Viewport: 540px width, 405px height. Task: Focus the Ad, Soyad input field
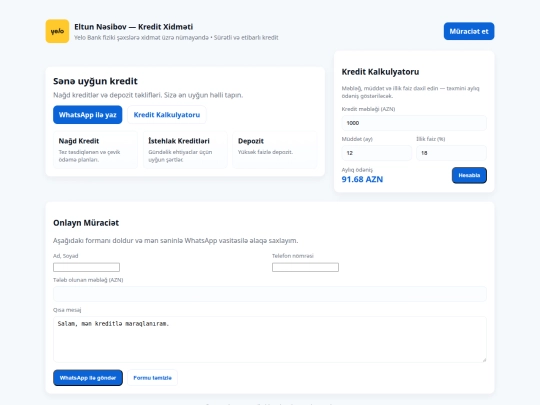[x=86, y=267]
